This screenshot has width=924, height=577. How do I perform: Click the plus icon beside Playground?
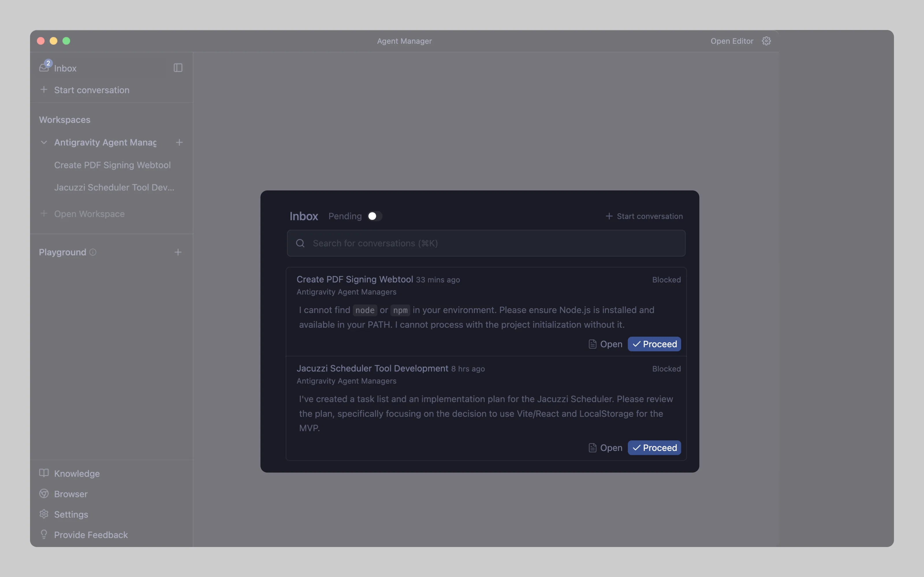178,252
